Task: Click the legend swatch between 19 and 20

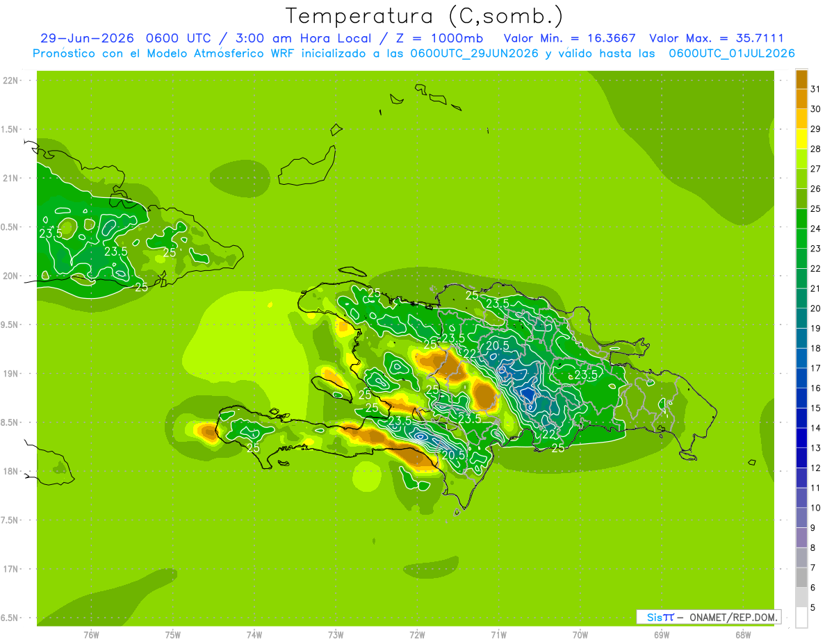Action: [x=801, y=318]
